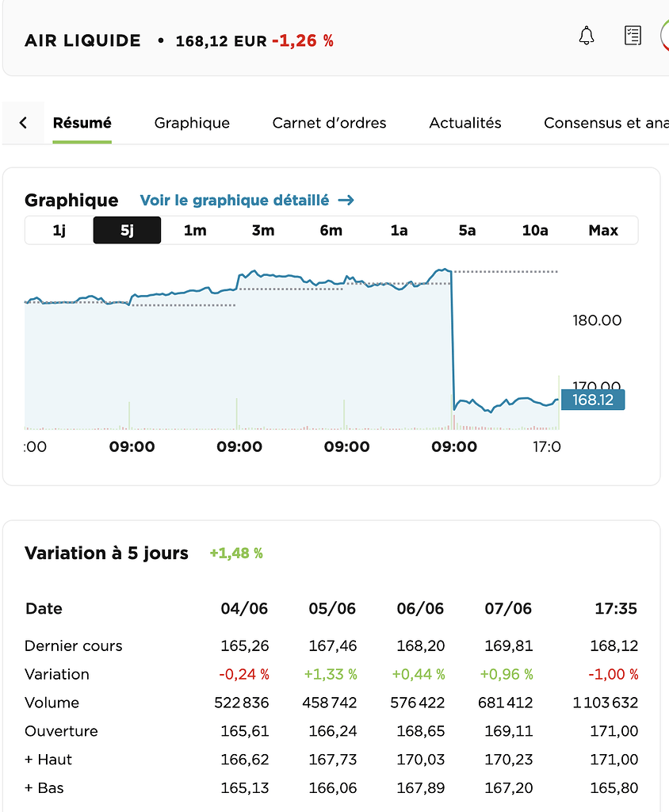Switch chart period to "1m"
The width and height of the screenshot is (669, 812).
pyautogui.click(x=195, y=230)
